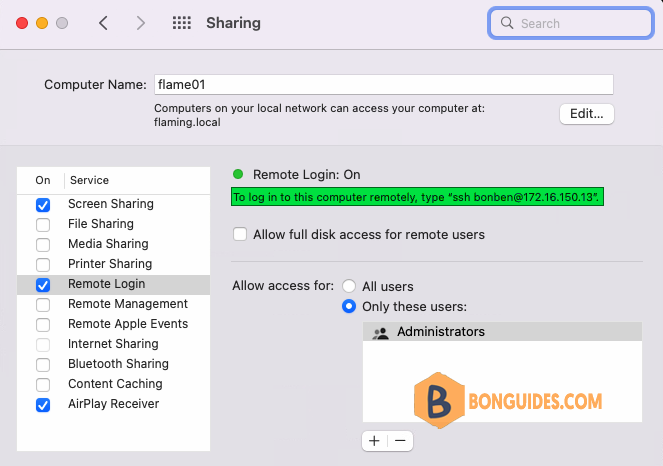663x466 pixels.
Task: Select File Sharing service row
Action: [113, 224]
